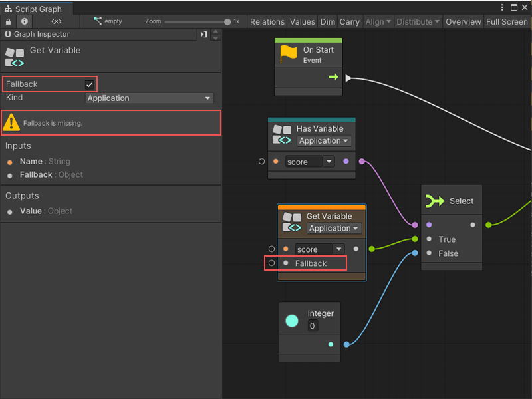Enable the Fallback checkbox in Graph Inspector
This screenshot has width=532, height=399.
click(x=90, y=84)
